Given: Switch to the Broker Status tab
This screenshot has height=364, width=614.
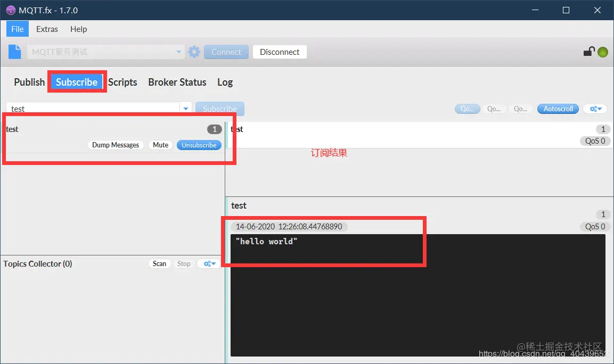Looking at the screenshot, I should pyautogui.click(x=177, y=82).
